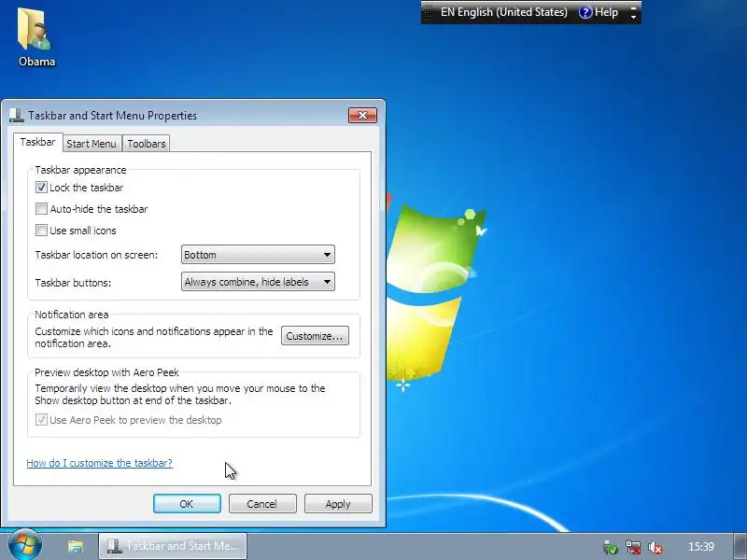The image size is (747, 560).
Task: Click EN English (United States) on the language bar
Action: pos(503,12)
